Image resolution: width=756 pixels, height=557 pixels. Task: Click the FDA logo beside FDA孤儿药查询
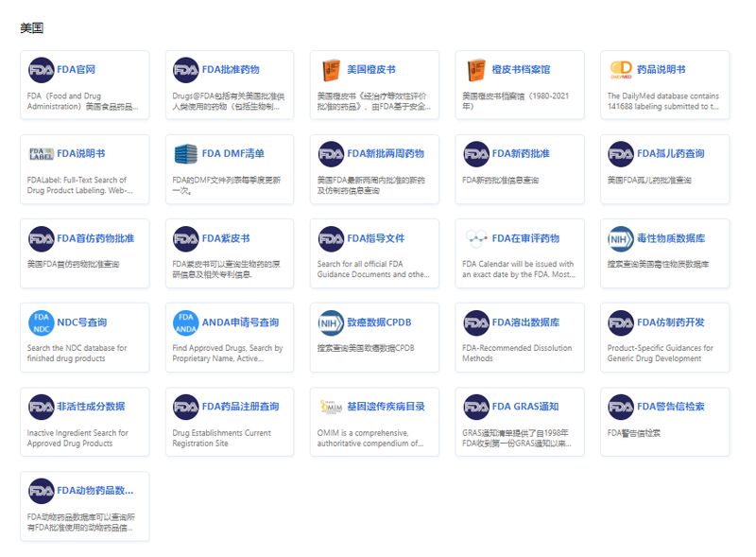pos(621,154)
